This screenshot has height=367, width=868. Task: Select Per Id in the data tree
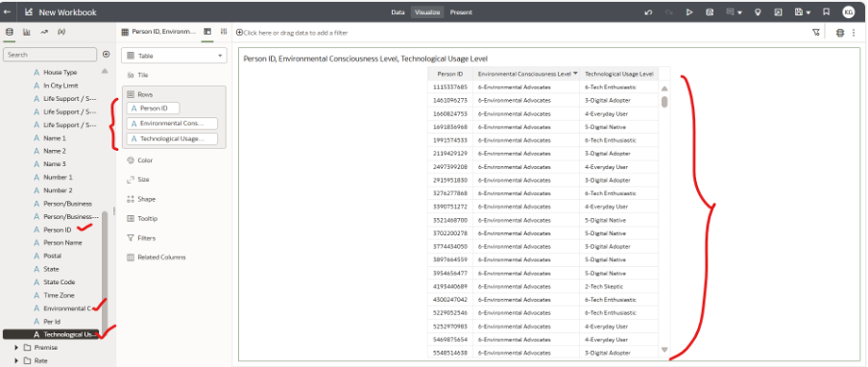pyautogui.click(x=52, y=322)
